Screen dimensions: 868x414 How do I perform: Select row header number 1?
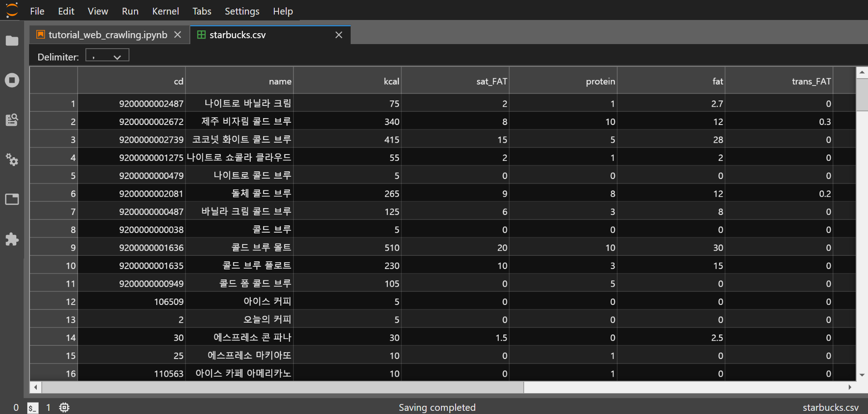click(54, 104)
